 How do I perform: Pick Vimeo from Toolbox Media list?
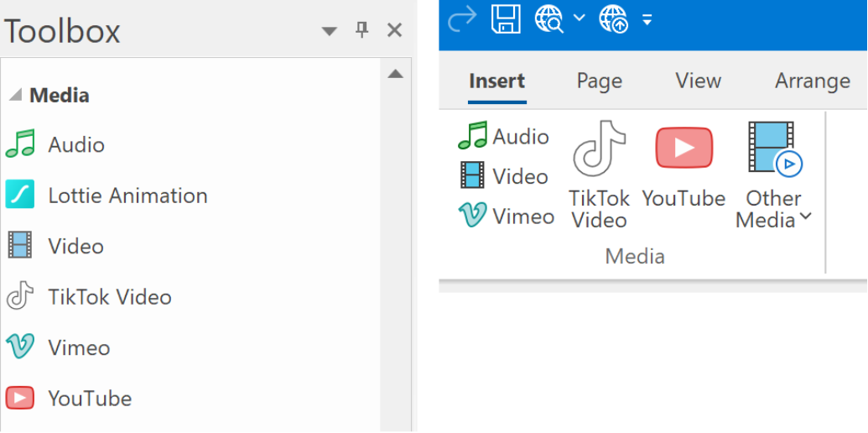[58, 347]
